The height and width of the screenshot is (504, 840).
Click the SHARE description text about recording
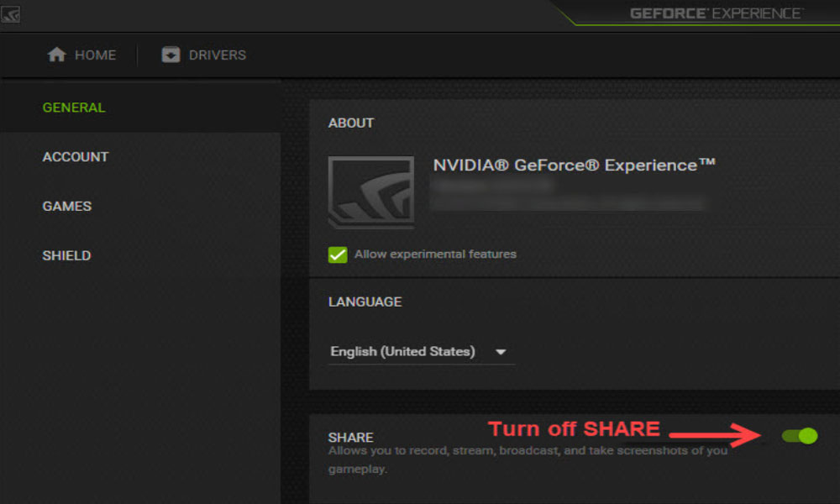528,459
